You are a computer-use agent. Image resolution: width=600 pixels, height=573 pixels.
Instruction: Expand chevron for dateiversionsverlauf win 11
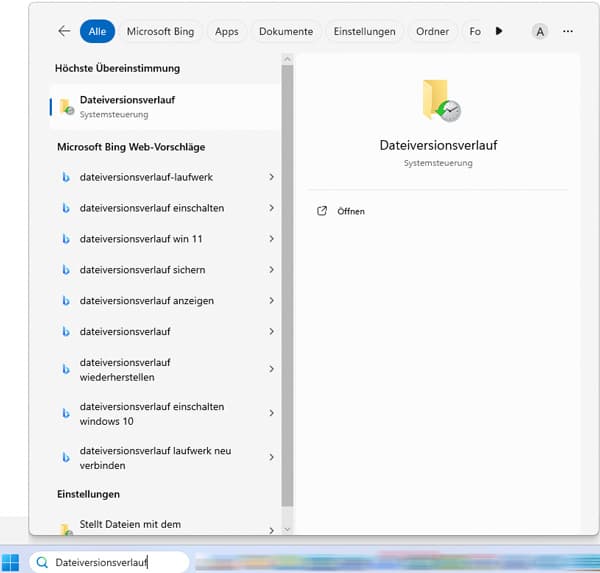click(271, 239)
